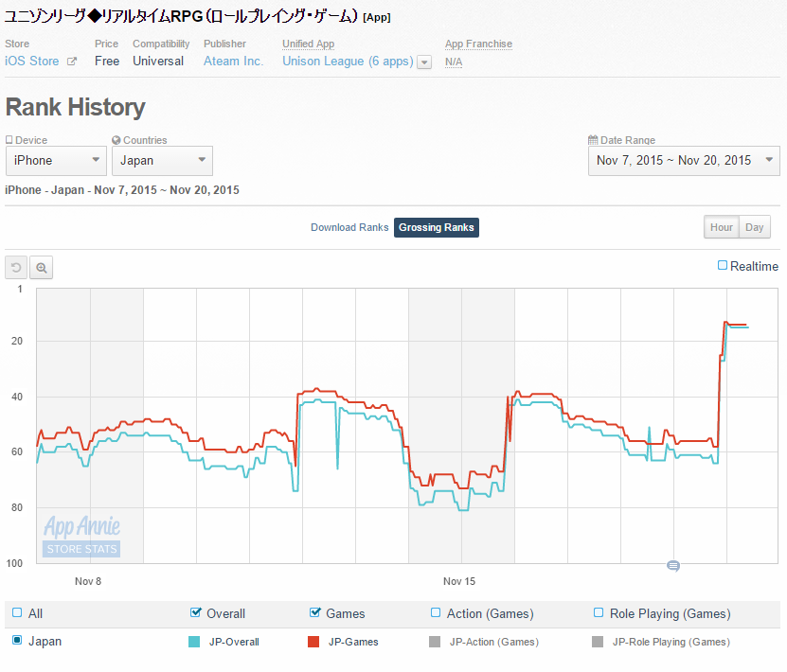The height and width of the screenshot is (672, 787).
Task: Open Unison League (6 apps) link
Action: (348, 62)
